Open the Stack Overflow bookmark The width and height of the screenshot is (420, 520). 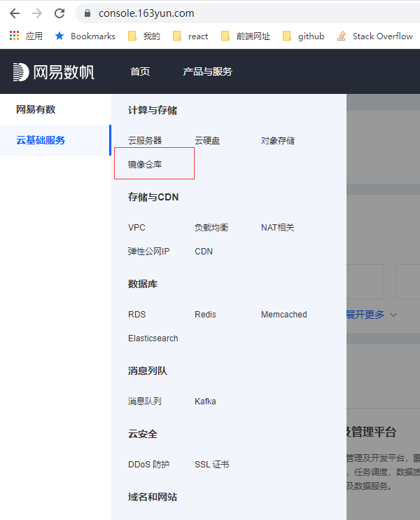[375, 36]
